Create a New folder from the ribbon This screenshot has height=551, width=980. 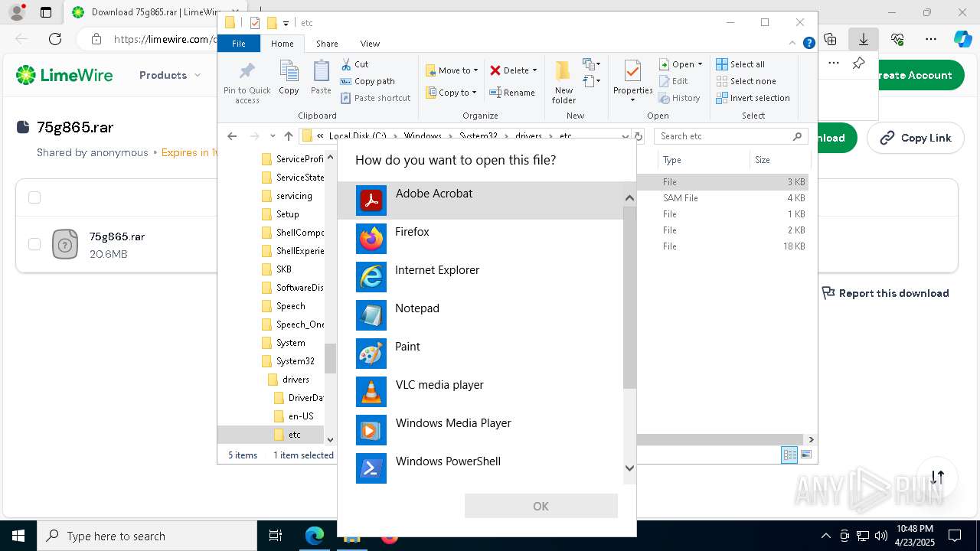point(563,83)
